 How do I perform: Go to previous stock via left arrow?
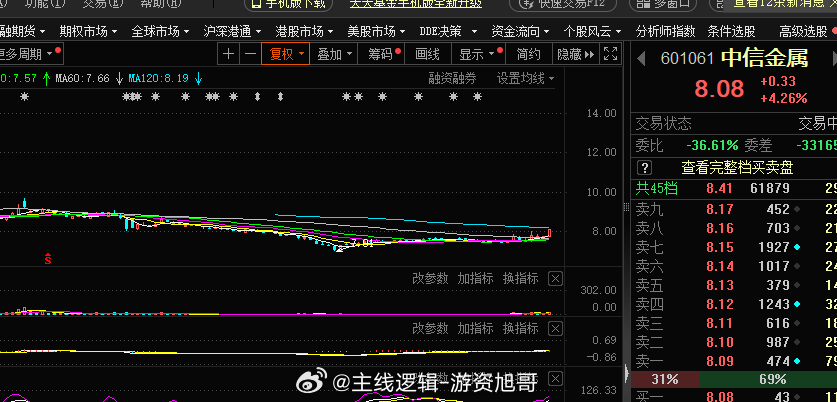point(642,58)
